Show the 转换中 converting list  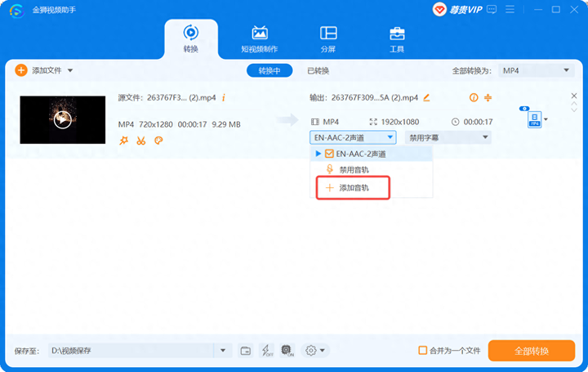(269, 70)
